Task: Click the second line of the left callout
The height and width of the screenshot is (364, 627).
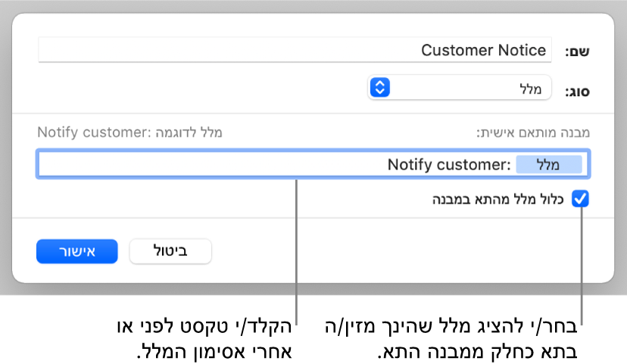Action: [203, 352]
